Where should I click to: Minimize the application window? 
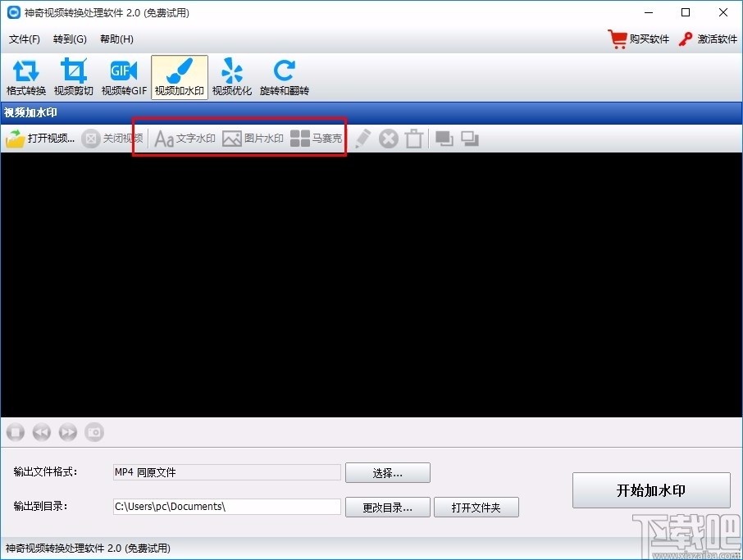tap(649, 13)
